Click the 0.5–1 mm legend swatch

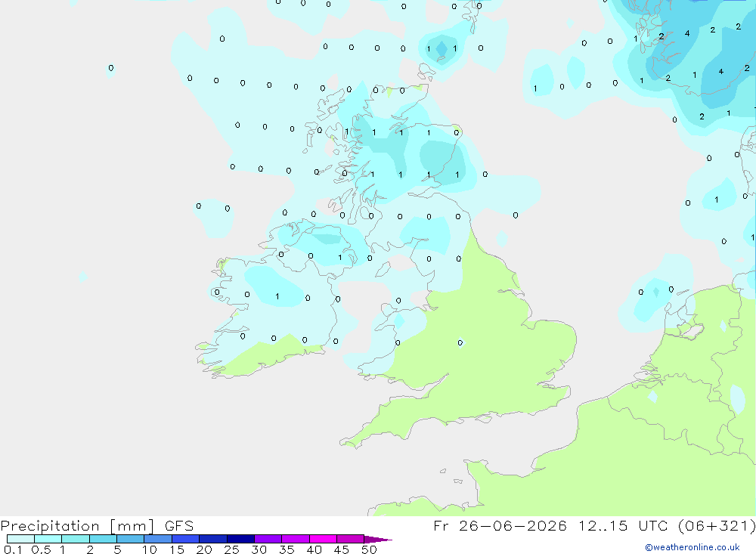coord(48,539)
